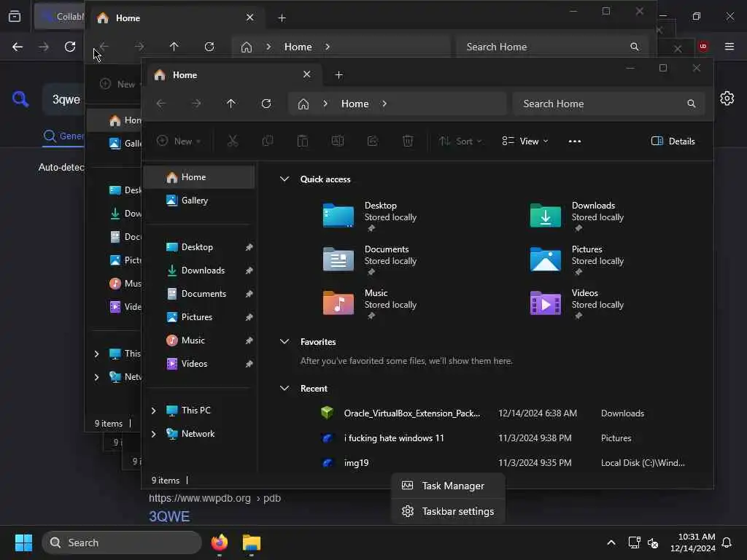Click Up arrow in back Explorer window
The width and height of the screenshot is (747, 560).
(x=174, y=47)
